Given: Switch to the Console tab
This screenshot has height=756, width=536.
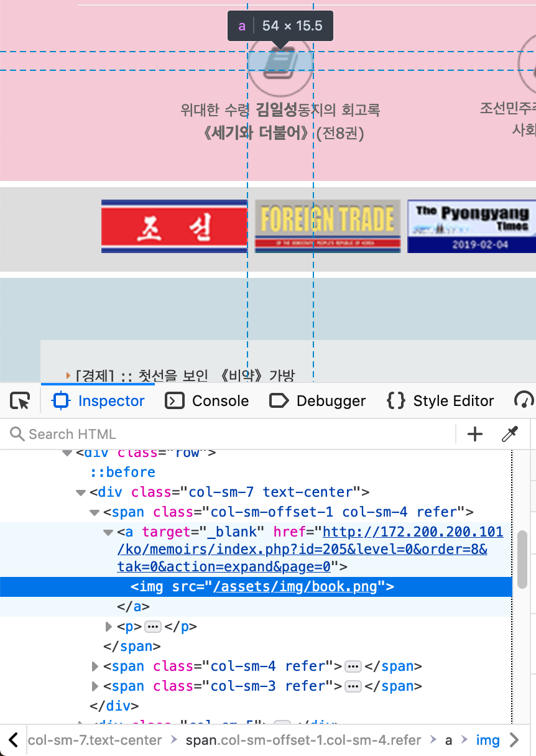Looking at the screenshot, I should 207,401.
